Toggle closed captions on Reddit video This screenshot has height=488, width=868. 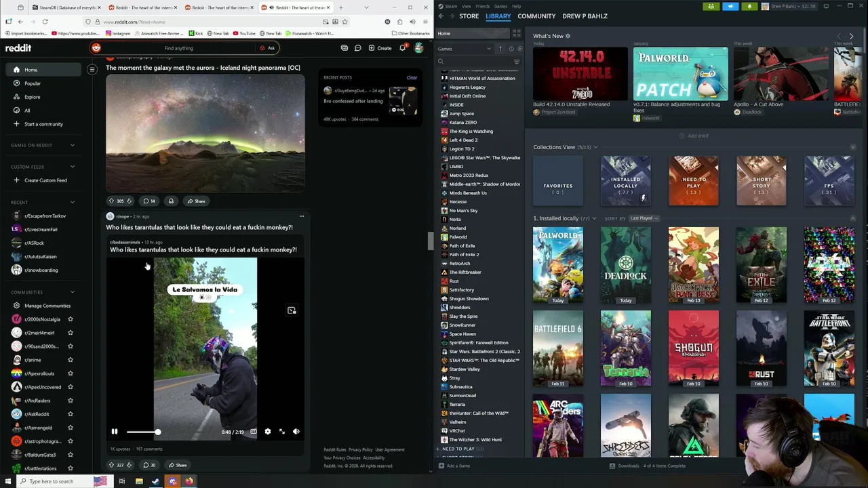tap(253, 432)
